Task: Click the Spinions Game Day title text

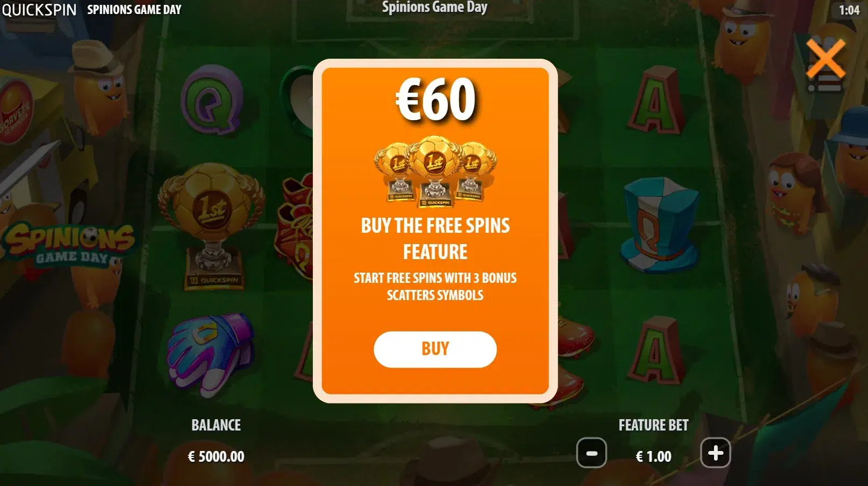Action: click(435, 8)
